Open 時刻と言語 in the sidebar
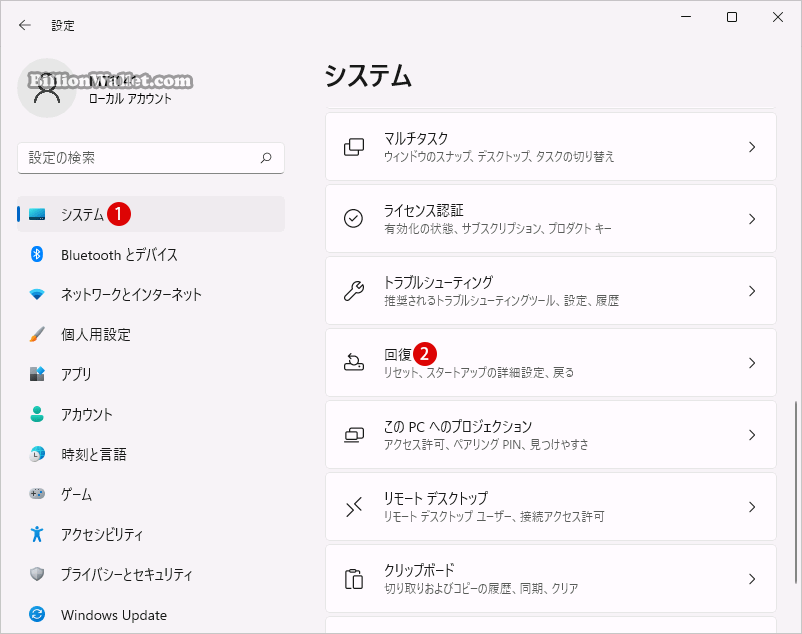Screen dimensions: 802x634 click(x=151, y=454)
